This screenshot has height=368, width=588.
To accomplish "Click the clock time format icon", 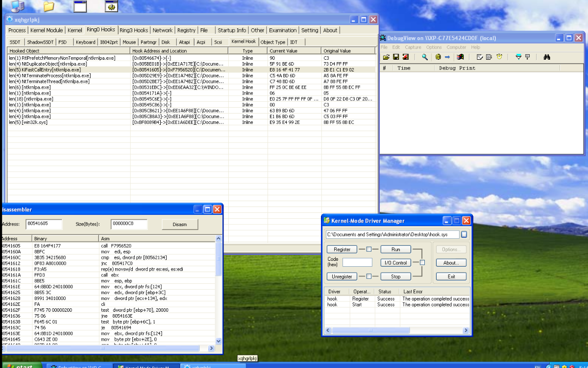I will click(x=499, y=57).
